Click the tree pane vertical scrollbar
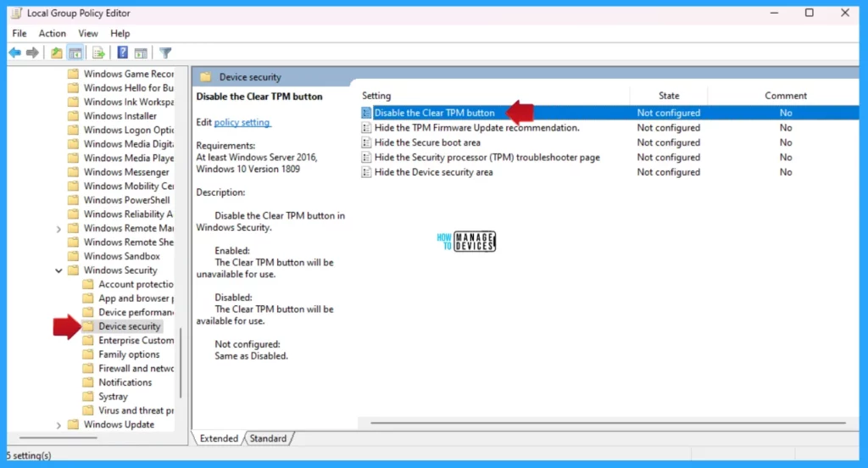Image resolution: width=868 pixels, height=468 pixels. click(181, 364)
